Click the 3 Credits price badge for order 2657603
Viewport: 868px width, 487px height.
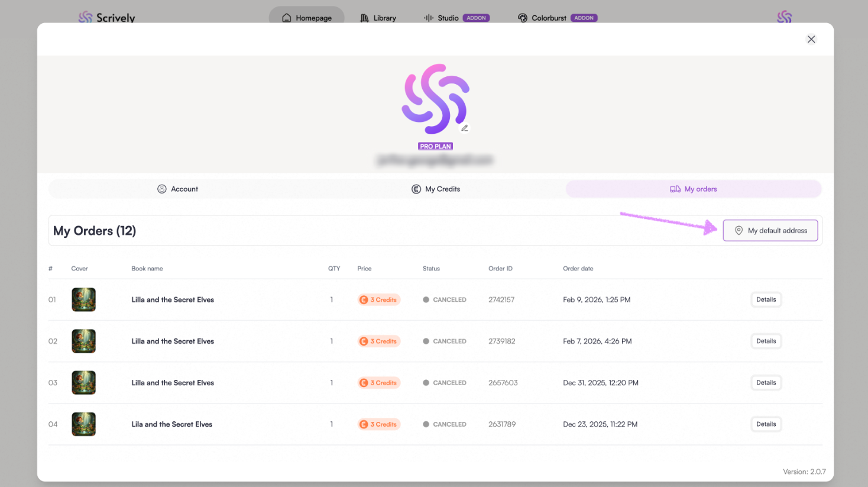click(x=379, y=382)
